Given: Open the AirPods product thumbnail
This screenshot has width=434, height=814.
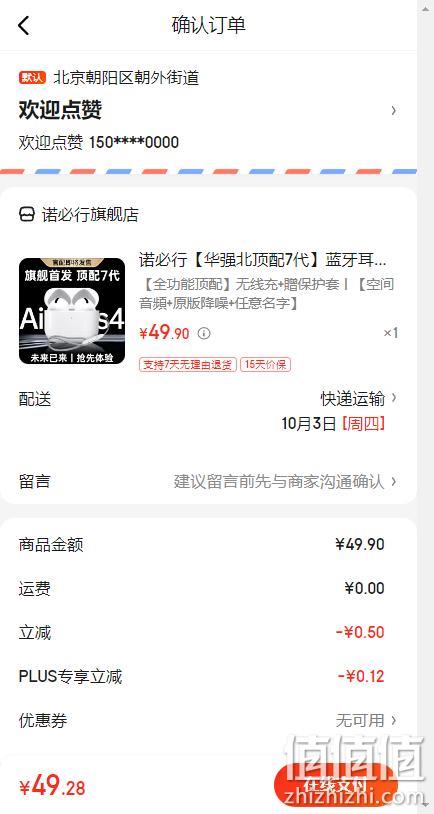Looking at the screenshot, I should pyautogui.click(x=72, y=311).
